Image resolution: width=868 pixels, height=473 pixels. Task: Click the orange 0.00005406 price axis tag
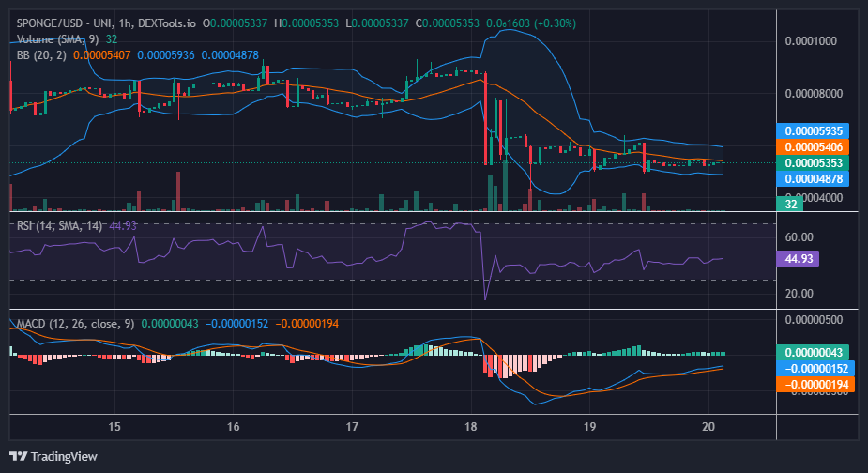814,147
